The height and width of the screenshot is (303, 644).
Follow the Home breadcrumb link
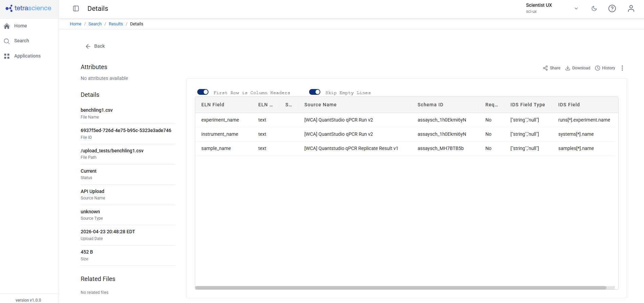[76, 24]
